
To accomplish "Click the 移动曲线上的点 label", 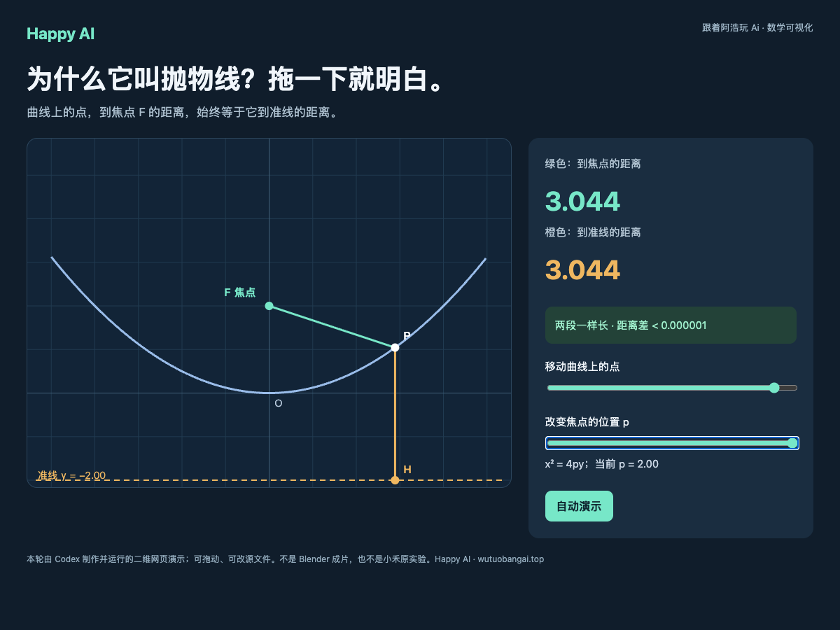I will pyautogui.click(x=582, y=367).
